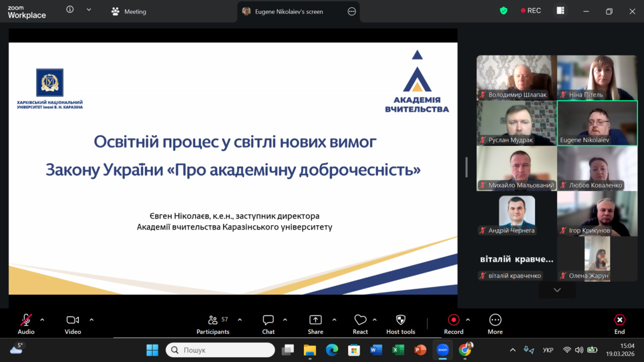Open the Chat panel
644x362 pixels.
(x=268, y=324)
